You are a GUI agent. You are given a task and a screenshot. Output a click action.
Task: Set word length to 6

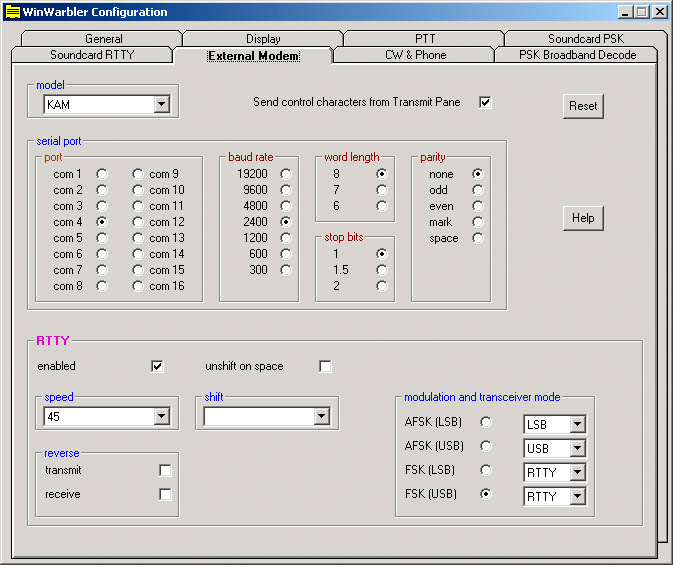point(382,206)
